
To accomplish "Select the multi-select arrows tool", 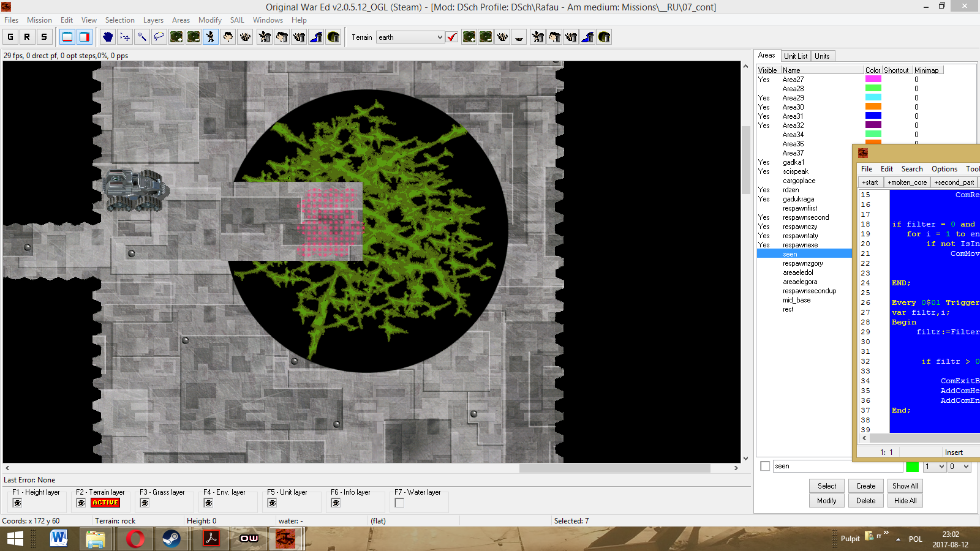I will coord(125,37).
